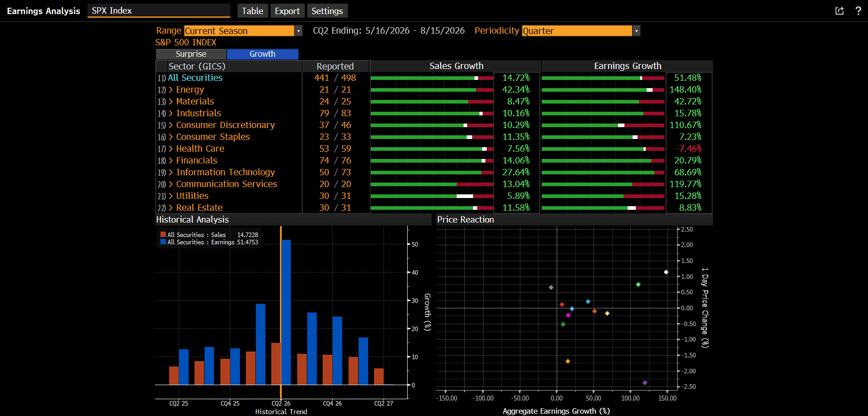Expand the Health Care sector chevron
The image size is (868, 416).
point(171,149)
